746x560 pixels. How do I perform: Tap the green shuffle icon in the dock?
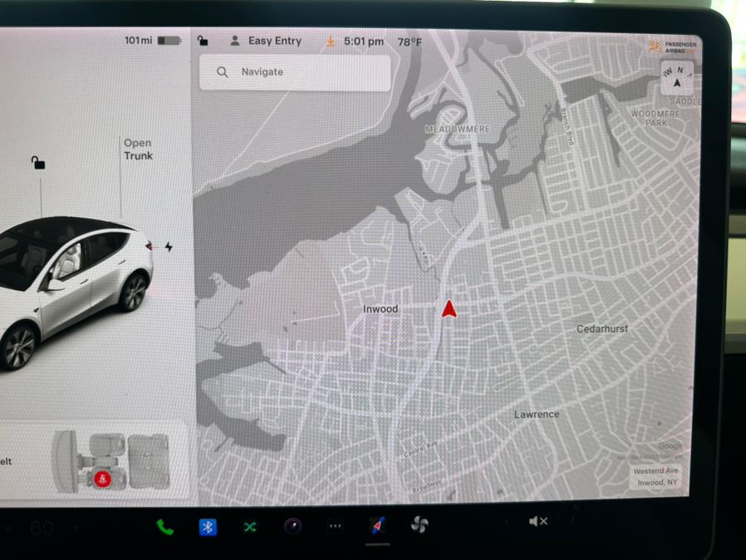coord(250,527)
